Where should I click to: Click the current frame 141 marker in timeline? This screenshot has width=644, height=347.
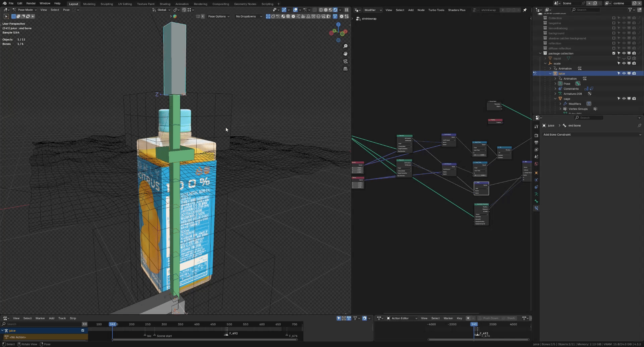(112, 324)
